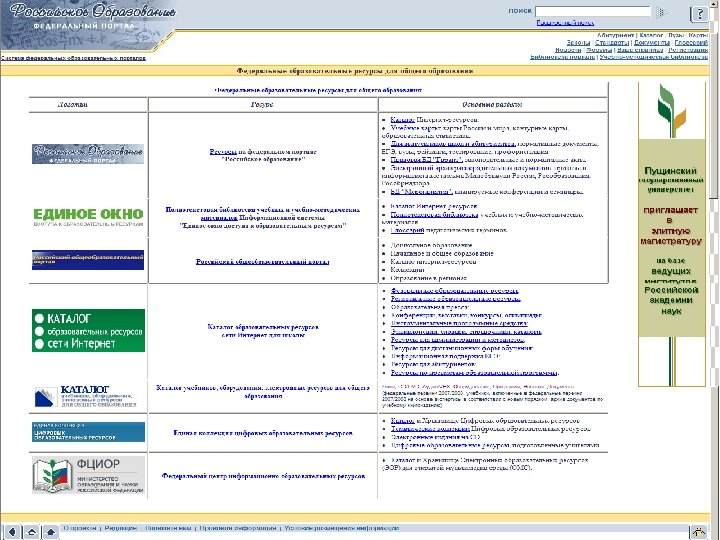
Task: Open the Российский общеобразовательный портал banner
Action: (88, 260)
